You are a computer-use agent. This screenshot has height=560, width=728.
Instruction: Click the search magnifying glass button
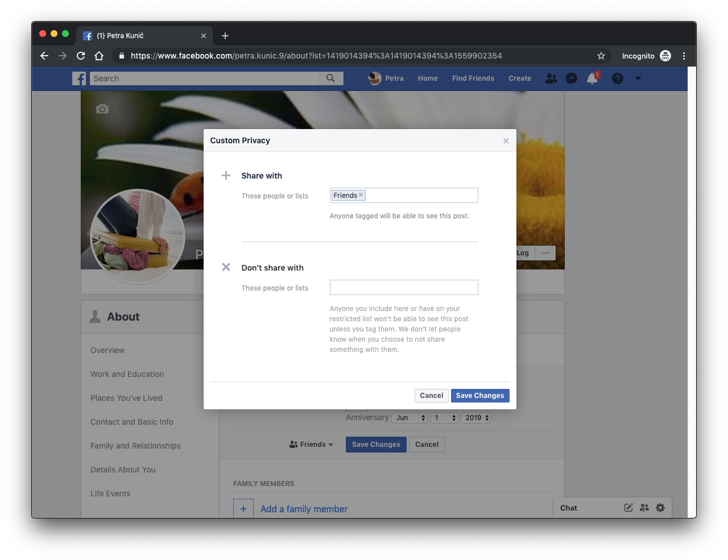330,78
